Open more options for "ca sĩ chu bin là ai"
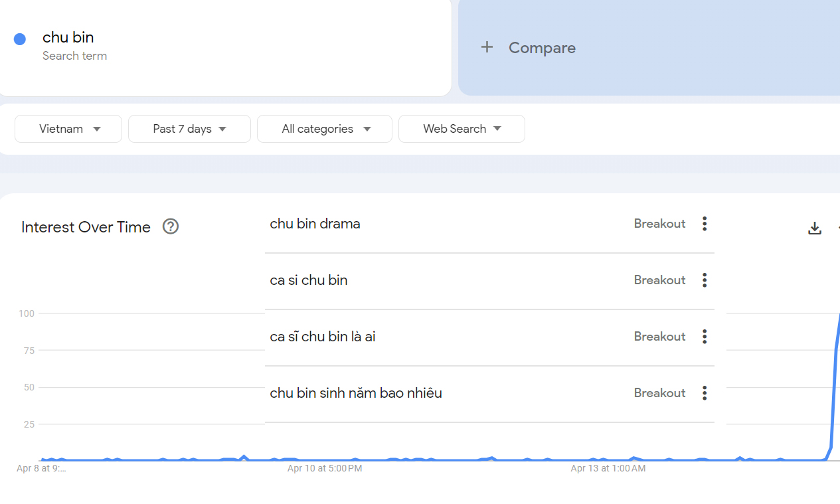The height and width of the screenshot is (504, 840). pyautogui.click(x=705, y=337)
